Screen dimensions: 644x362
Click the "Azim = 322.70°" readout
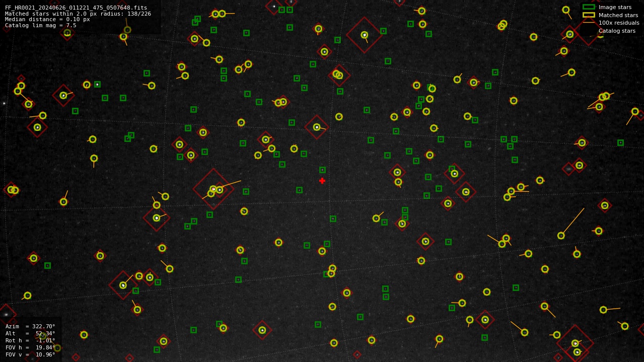pyautogui.click(x=30, y=326)
